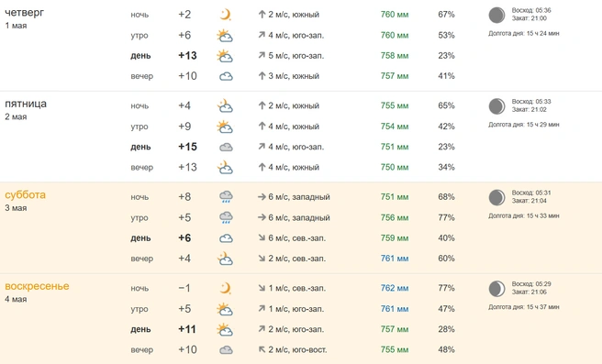The image size is (602, 364).
Task: Click the cloud icon for Thursday evening
Action: (226, 77)
